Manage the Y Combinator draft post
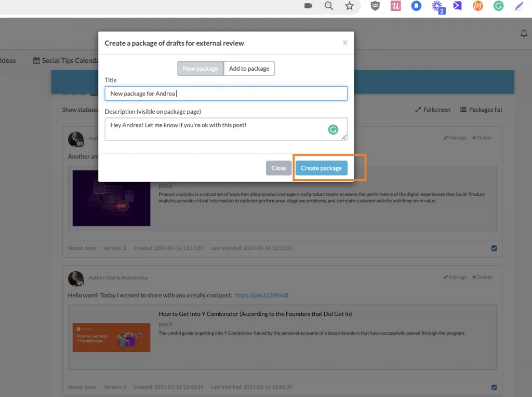Screen dimensions: 532x397 click(455, 277)
